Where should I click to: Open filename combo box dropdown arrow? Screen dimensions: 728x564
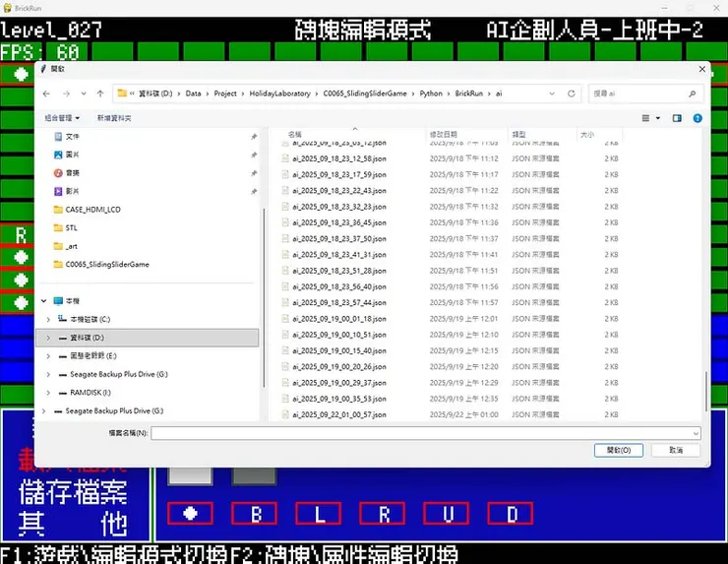click(x=696, y=433)
